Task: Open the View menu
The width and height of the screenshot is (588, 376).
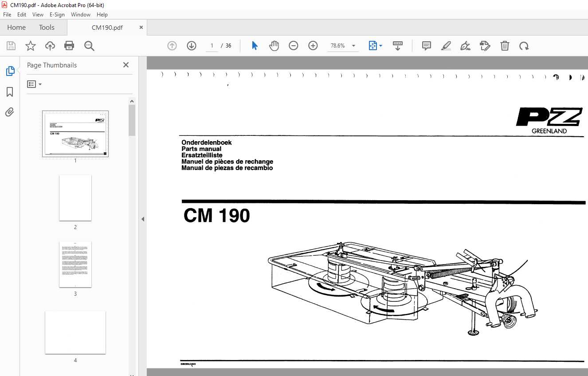Action: (38, 15)
